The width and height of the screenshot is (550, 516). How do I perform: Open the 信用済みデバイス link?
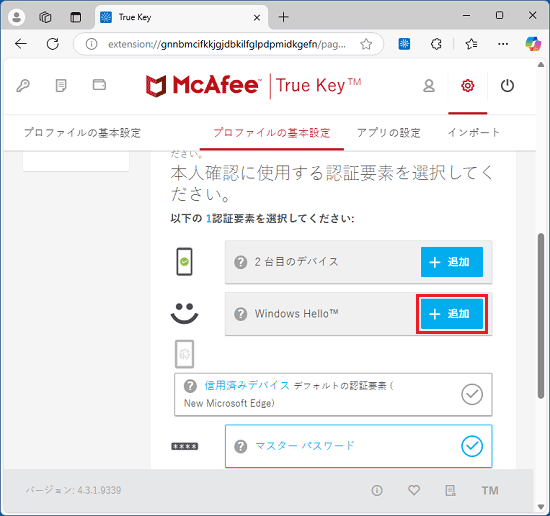247,386
